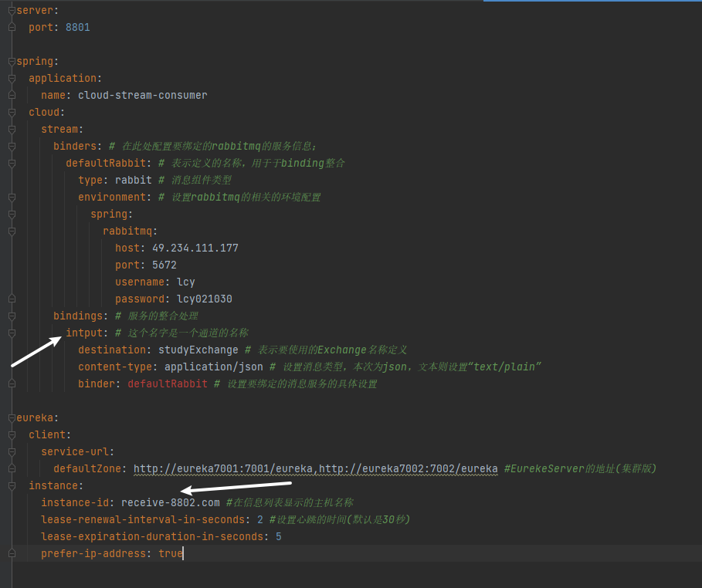The image size is (702, 588).
Task: Fold the binders section
Action: tap(11, 146)
